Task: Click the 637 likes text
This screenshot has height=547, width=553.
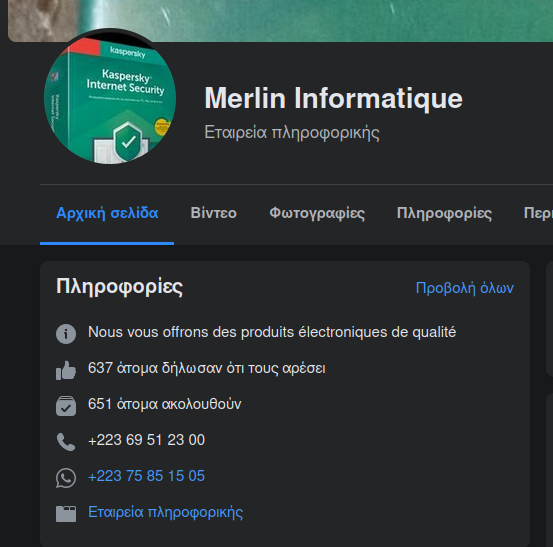Action: (207, 368)
